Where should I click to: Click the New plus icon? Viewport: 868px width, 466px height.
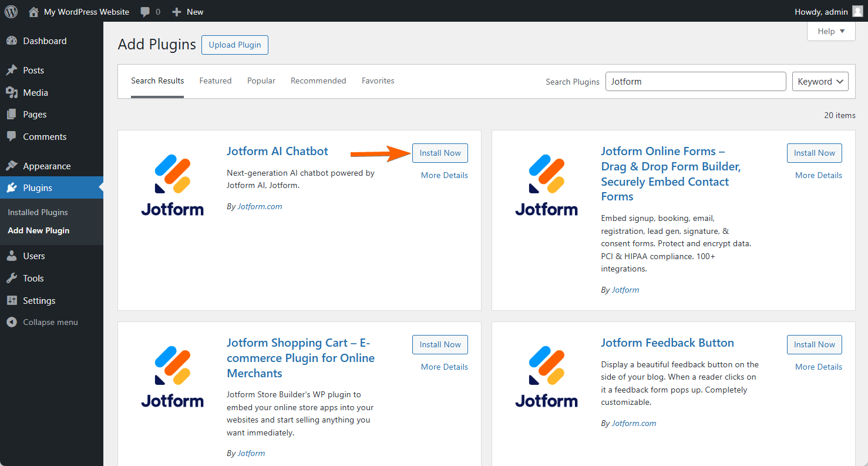tap(176, 12)
